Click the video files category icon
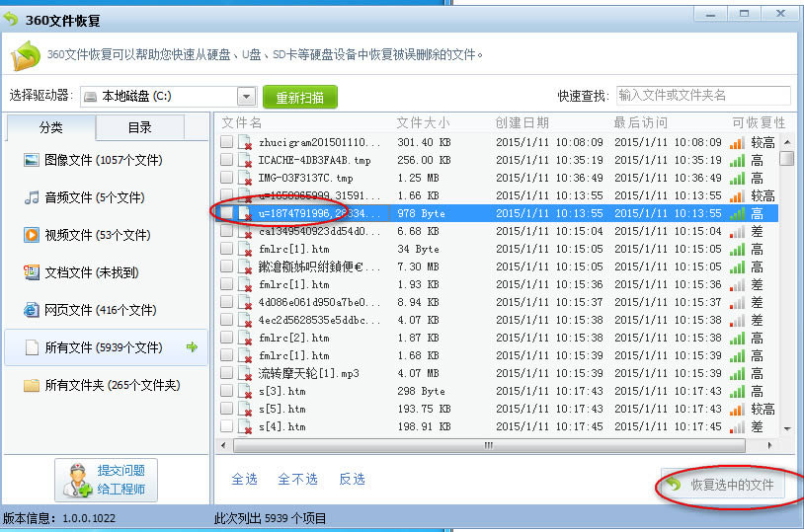 pyautogui.click(x=32, y=235)
